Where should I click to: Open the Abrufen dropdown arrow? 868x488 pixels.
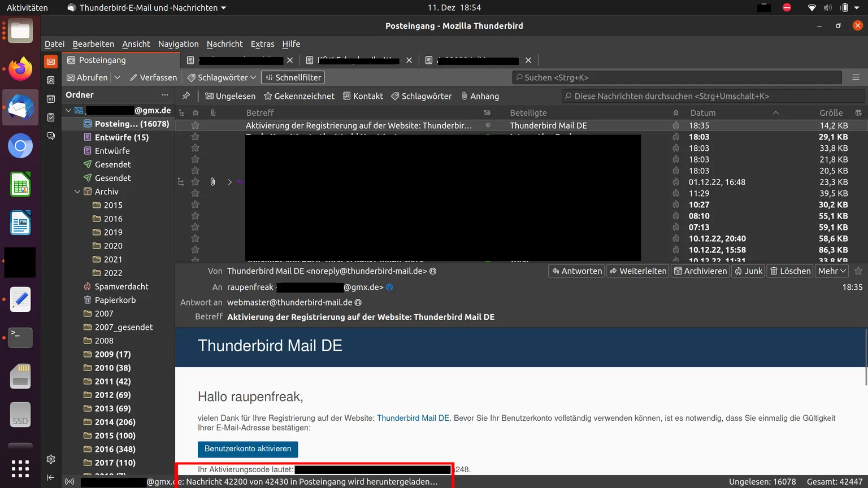click(x=117, y=77)
